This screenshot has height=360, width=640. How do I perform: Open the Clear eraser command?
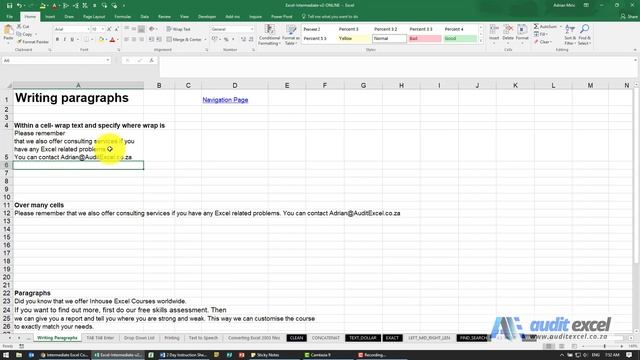(543, 42)
